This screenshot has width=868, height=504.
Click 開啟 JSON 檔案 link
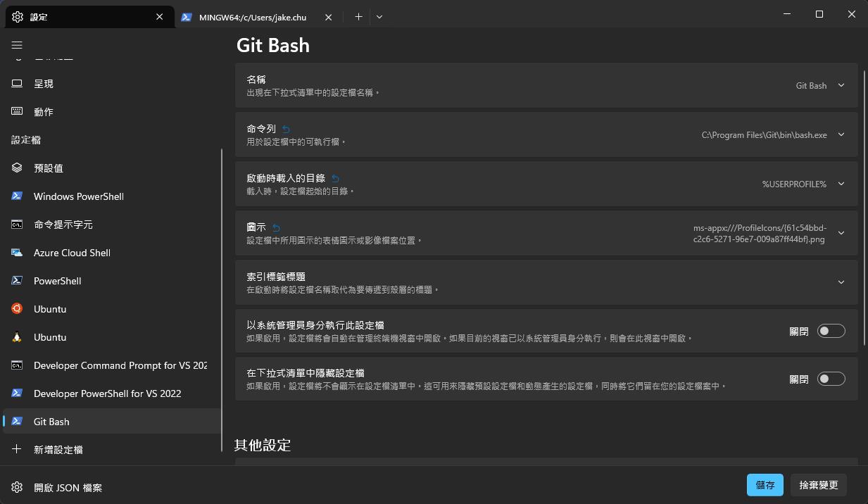tap(68, 487)
